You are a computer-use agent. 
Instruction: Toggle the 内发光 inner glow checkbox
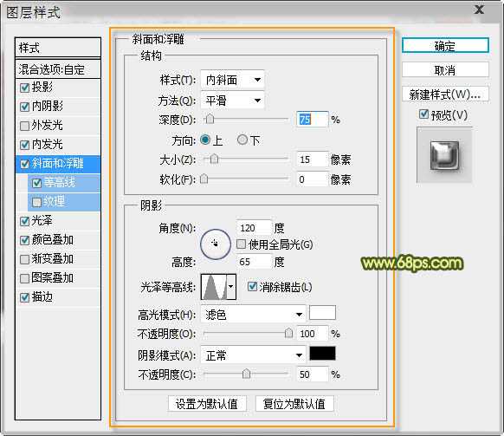coord(25,145)
